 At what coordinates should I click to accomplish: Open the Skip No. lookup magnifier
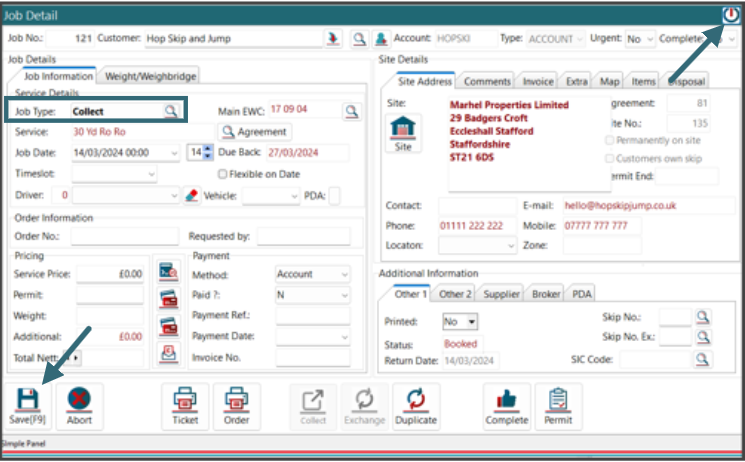click(x=703, y=317)
